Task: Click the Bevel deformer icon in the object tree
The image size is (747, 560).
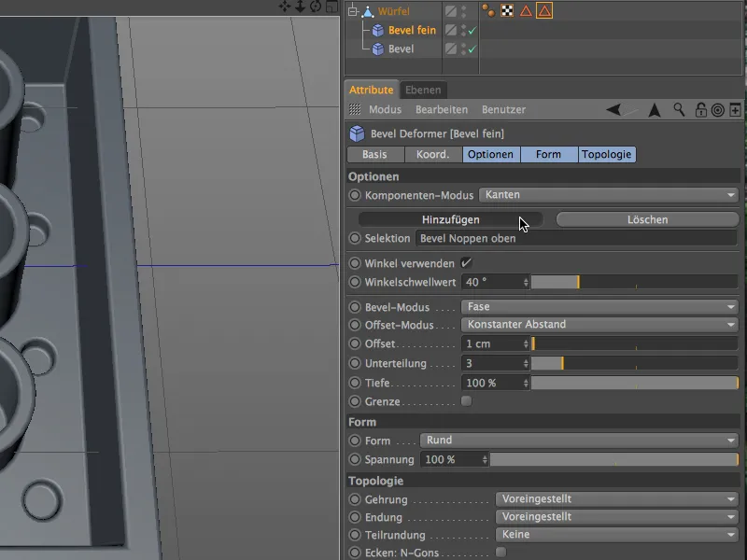Action: tap(378, 49)
